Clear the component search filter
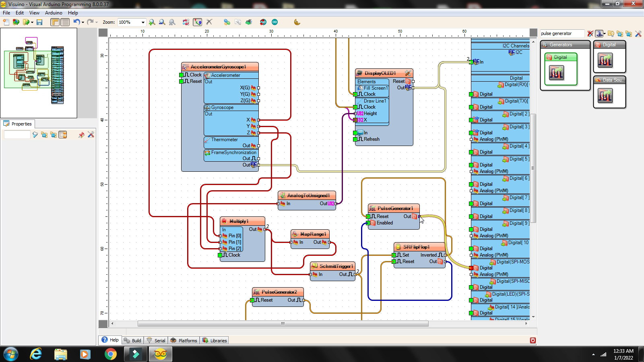Screen dimensions: 644x362 click(591, 34)
